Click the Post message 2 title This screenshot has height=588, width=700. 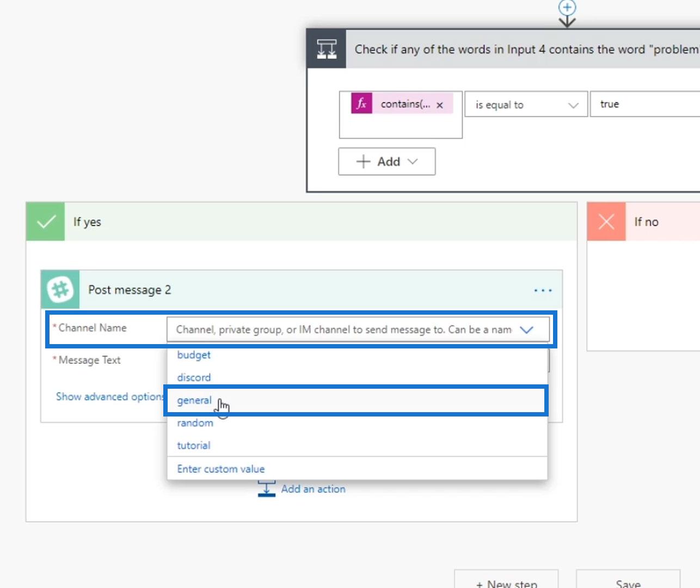(130, 290)
